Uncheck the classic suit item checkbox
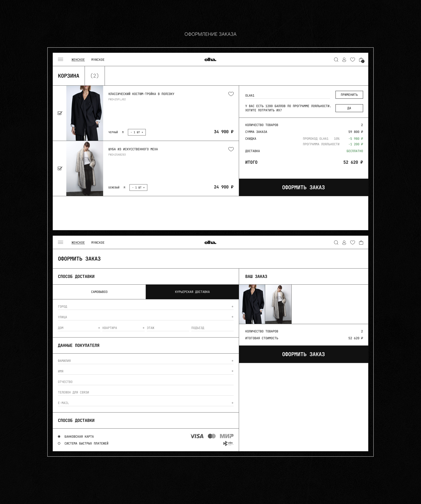421x504 pixels. [x=60, y=113]
